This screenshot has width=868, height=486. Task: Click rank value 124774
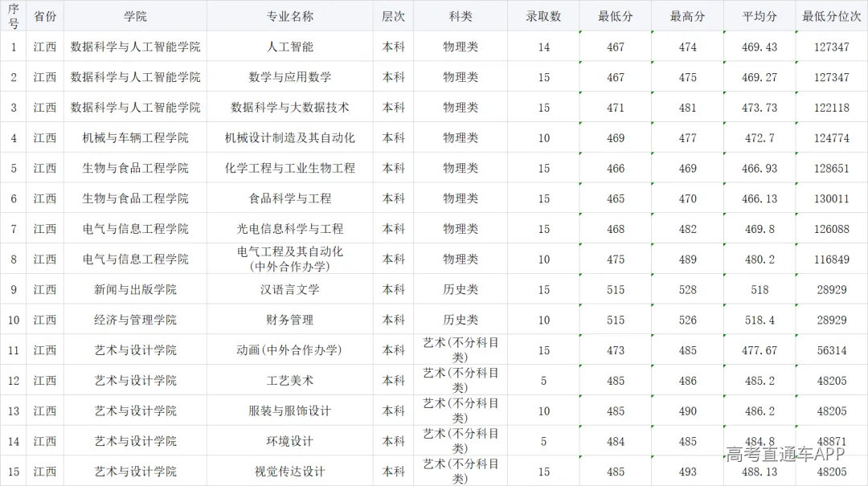coord(832,138)
